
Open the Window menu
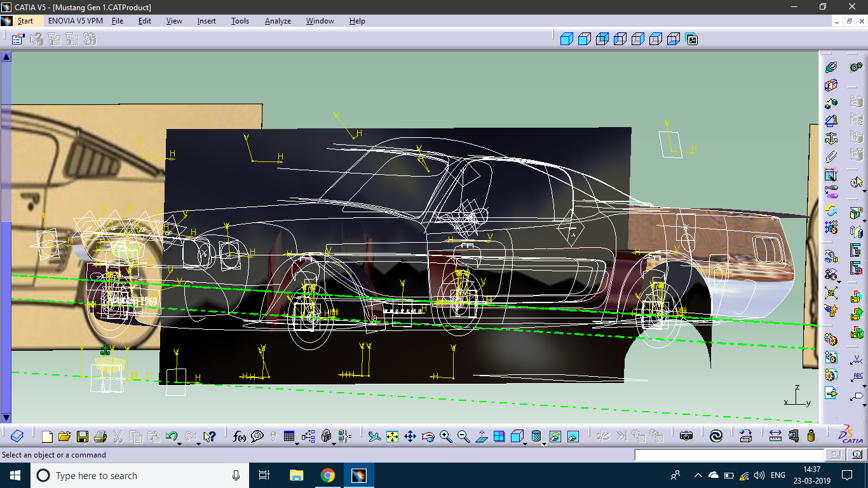320,21
